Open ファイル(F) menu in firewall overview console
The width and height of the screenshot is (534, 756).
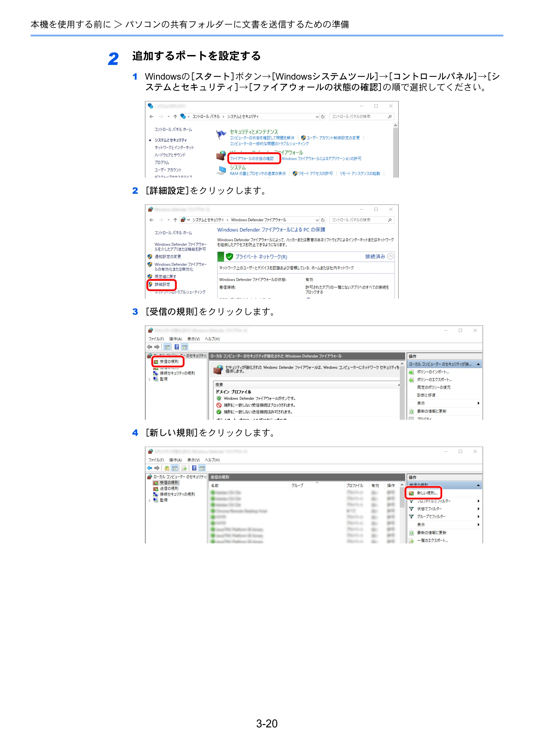click(x=156, y=339)
